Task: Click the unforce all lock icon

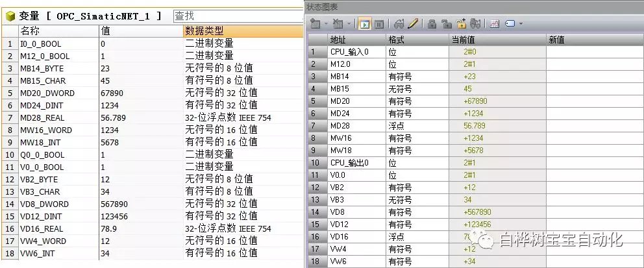Action: click(461, 24)
